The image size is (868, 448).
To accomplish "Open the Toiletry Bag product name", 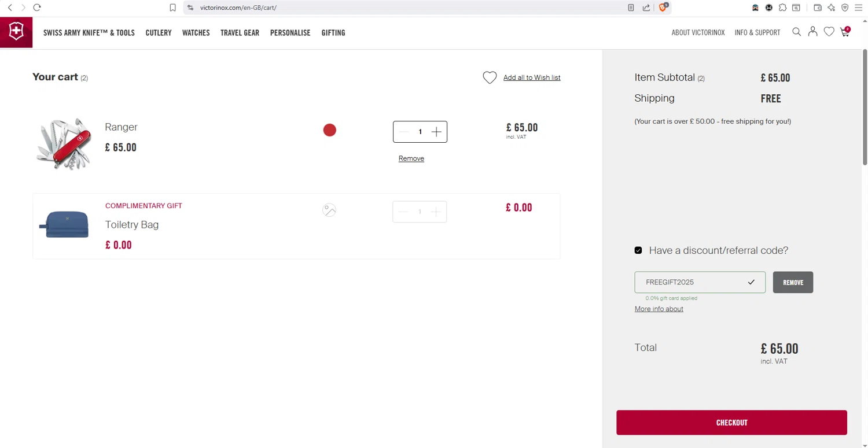I will (x=132, y=225).
